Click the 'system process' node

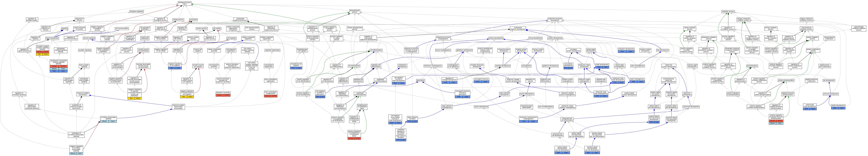pos(201,28)
